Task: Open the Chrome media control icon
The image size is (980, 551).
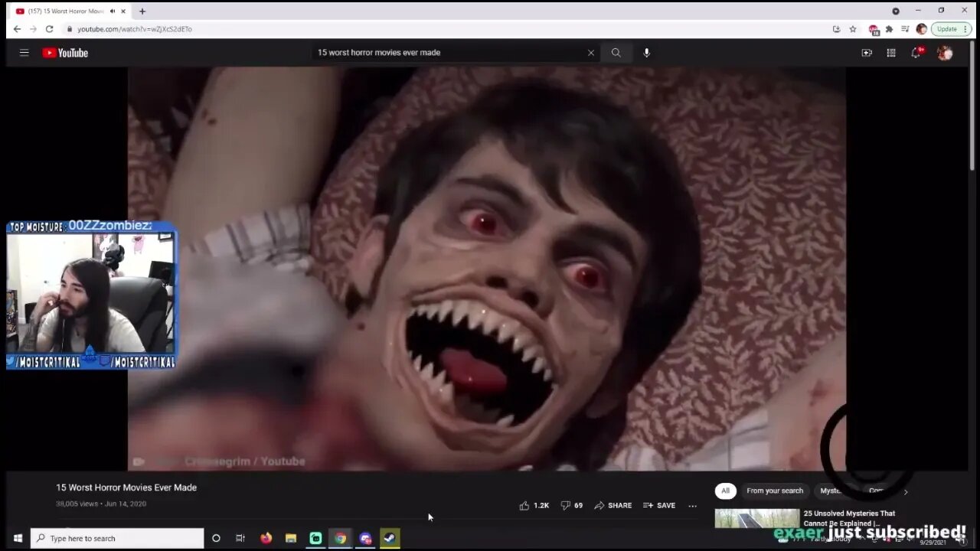Action: pos(905,29)
